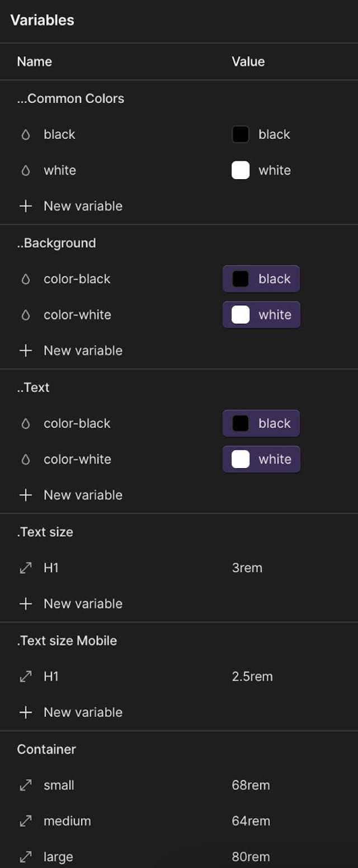The image size is (358, 868).
Task: Select the white alias chip for Text color-white
Action: (261, 459)
